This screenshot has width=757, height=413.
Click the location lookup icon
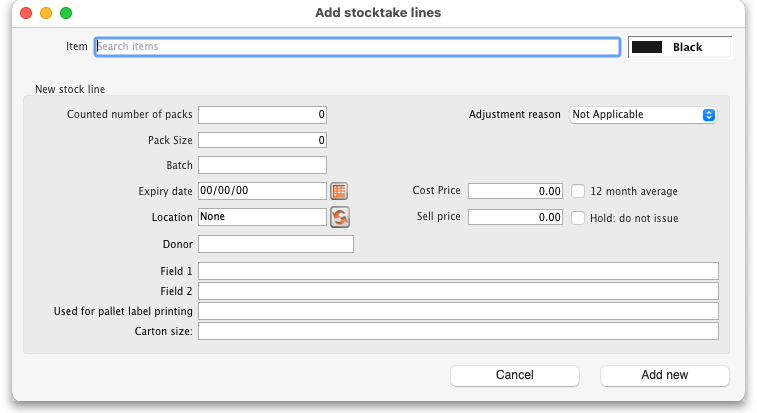pos(339,217)
